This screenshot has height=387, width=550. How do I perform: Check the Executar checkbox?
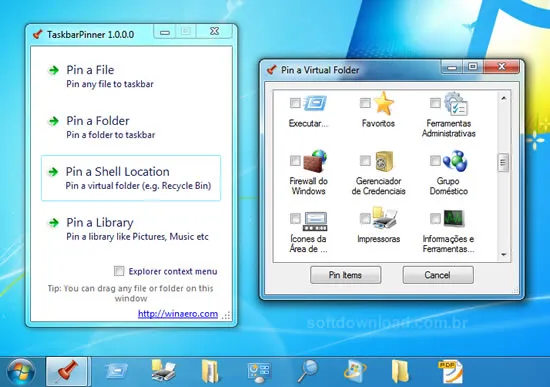click(x=295, y=103)
